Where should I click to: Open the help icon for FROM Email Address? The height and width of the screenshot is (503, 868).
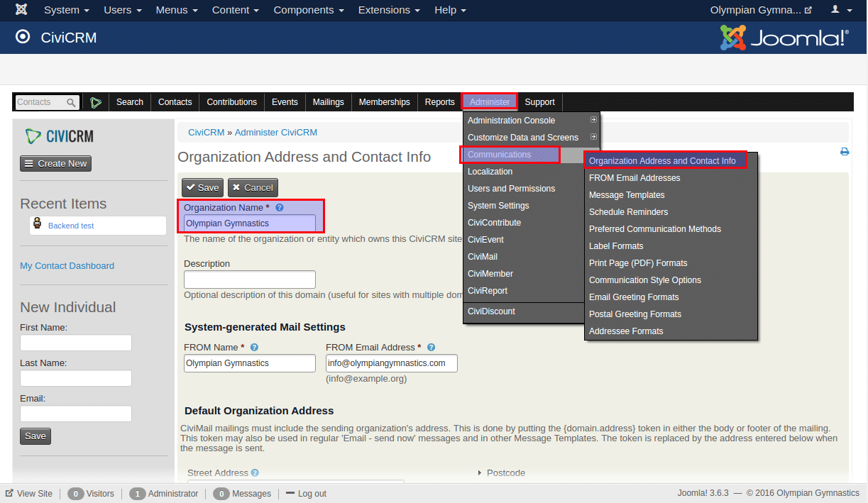(431, 348)
